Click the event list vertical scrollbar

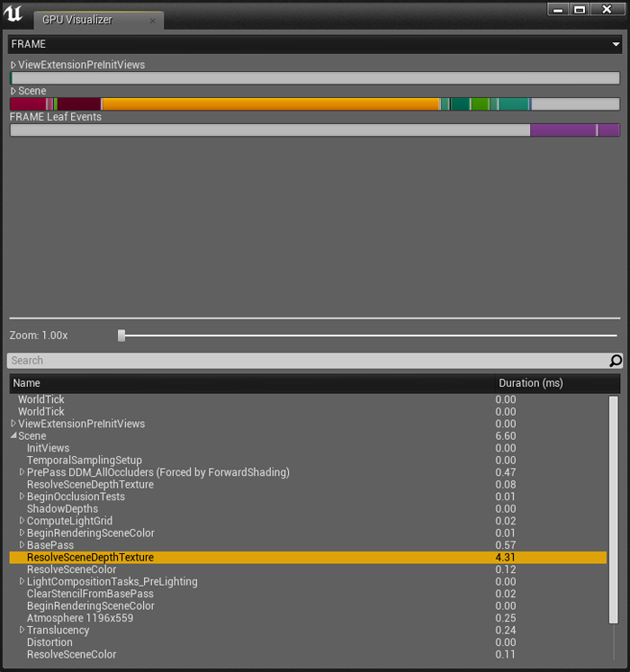614,509
